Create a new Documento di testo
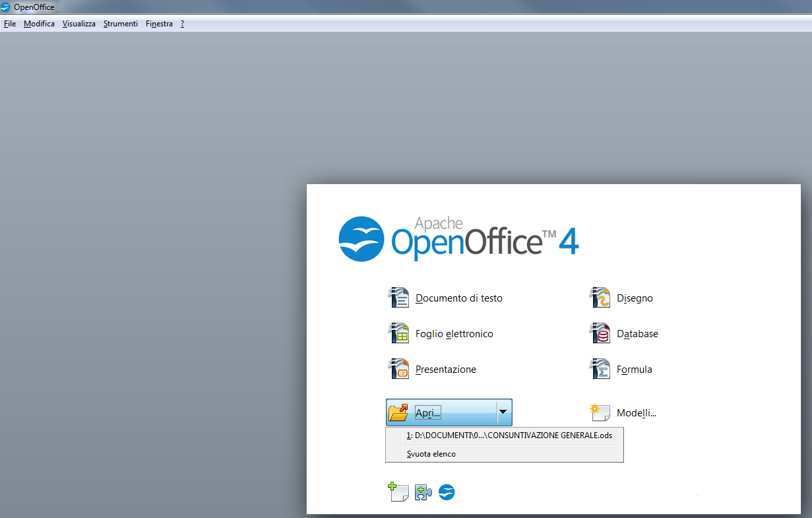Viewport: 812px width, 518px height. coord(459,298)
